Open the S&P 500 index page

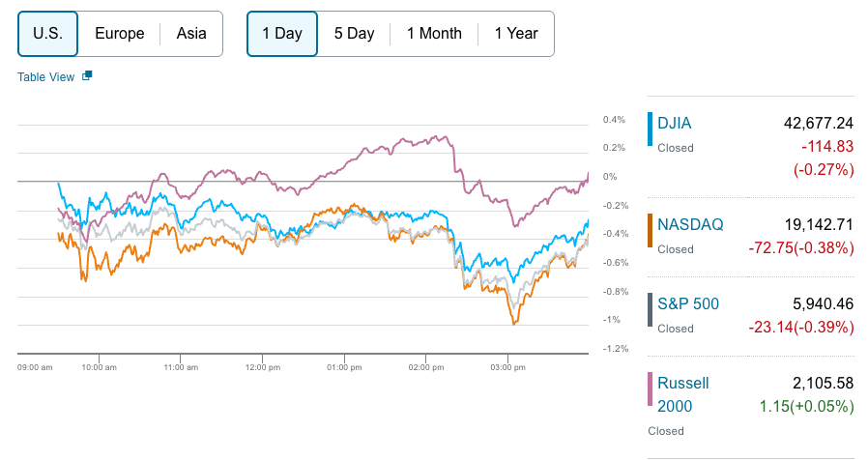tap(688, 303)
